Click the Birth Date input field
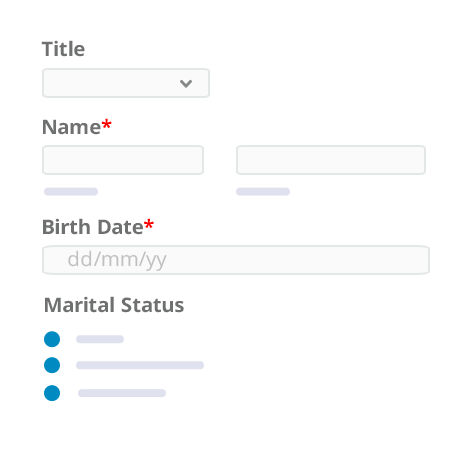Screen dimensions: 474x451 236,260
